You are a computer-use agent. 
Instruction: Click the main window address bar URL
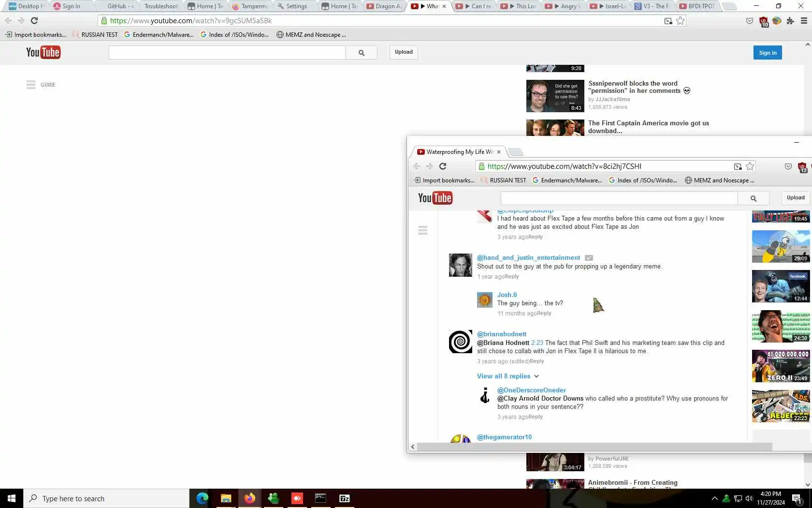[191, 21]
